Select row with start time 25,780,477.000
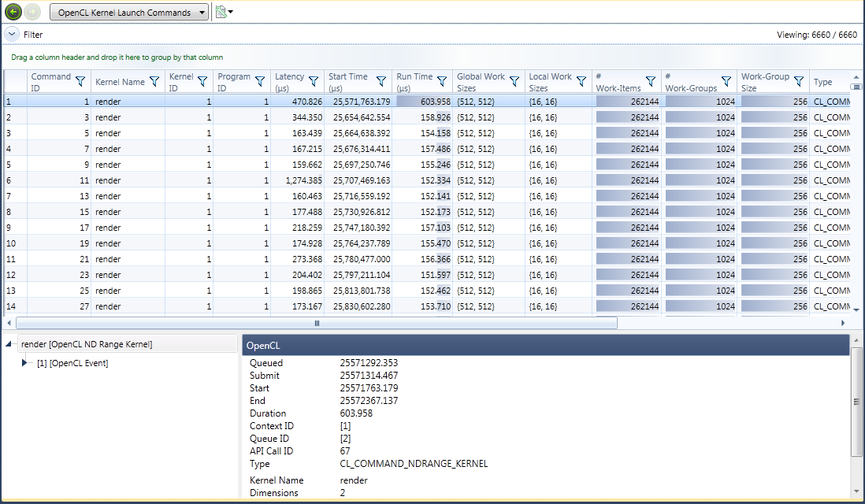Image resolution: width=865 pixels, height=504 pixels. click(x=361, y=259)
